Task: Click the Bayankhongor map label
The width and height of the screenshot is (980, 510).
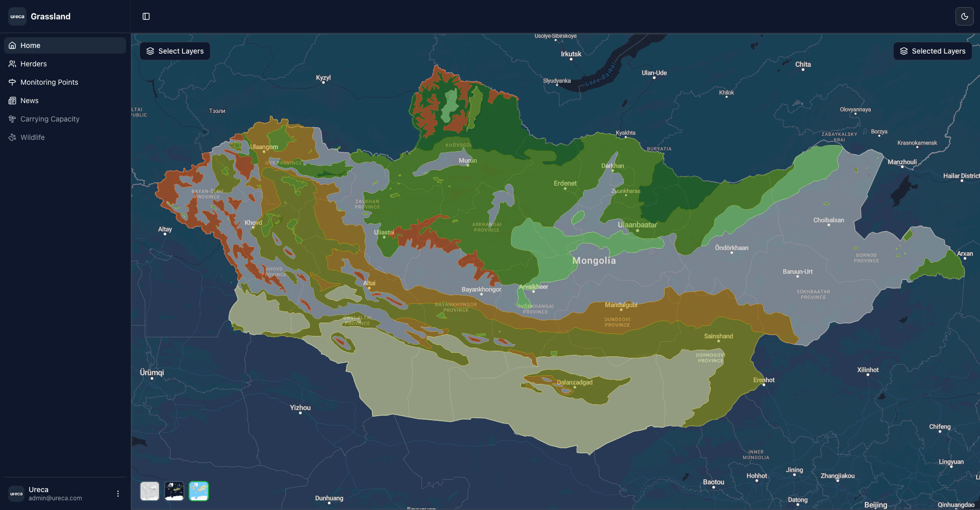Action: (481, 289)
